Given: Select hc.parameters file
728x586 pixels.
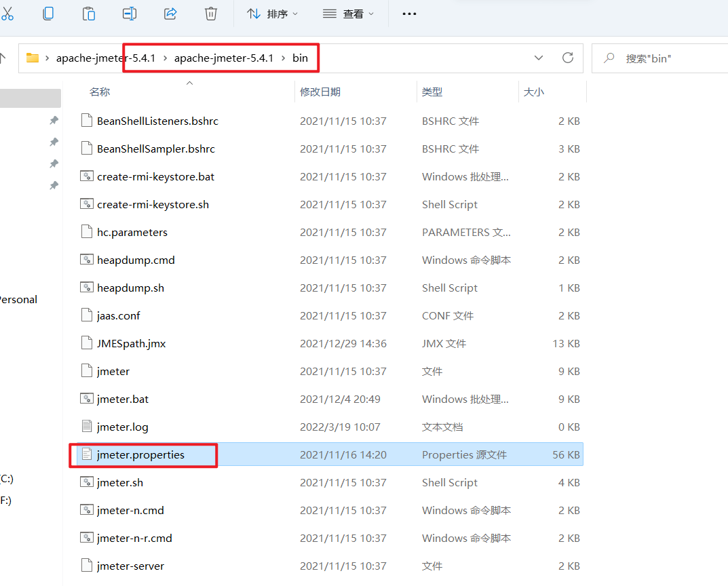Looking at the screenshot, I should click(132, 233).
